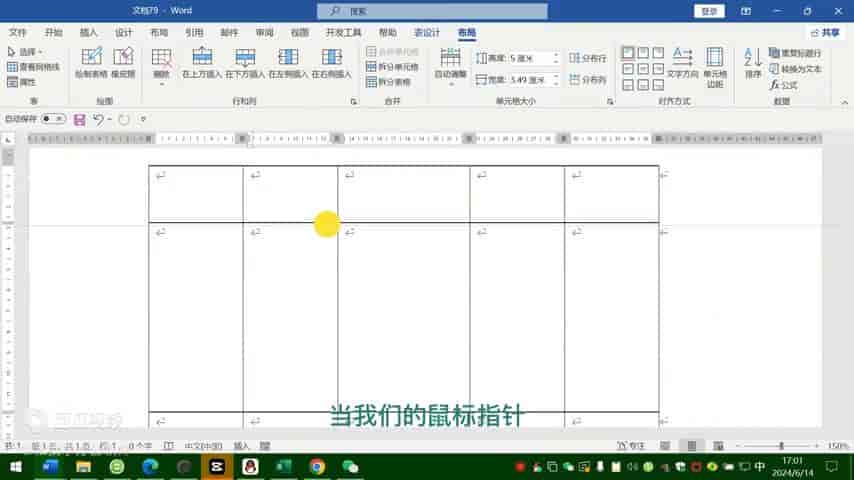The height and width of the screenshot is (480, 854).
Task: Open Rows & Columns dialog launcher
Action: coord(353,101)
